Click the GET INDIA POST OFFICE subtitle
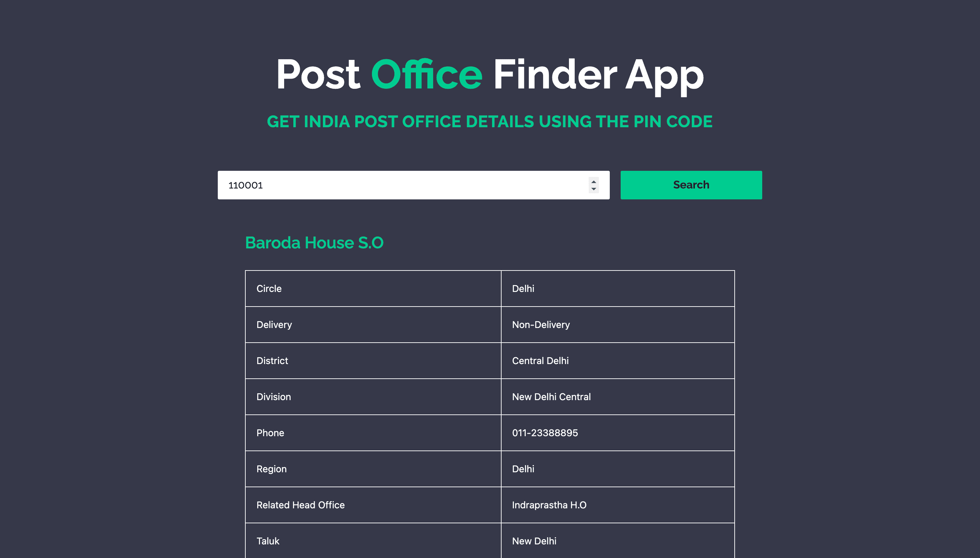The image size is (980, 558). [490, 121]
